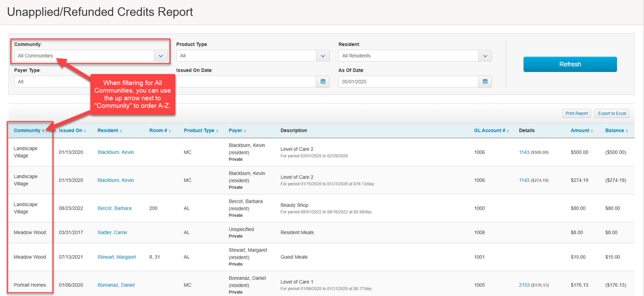Click the Level of Care 1 description
The image size is (644, 296).
(297, 282)
